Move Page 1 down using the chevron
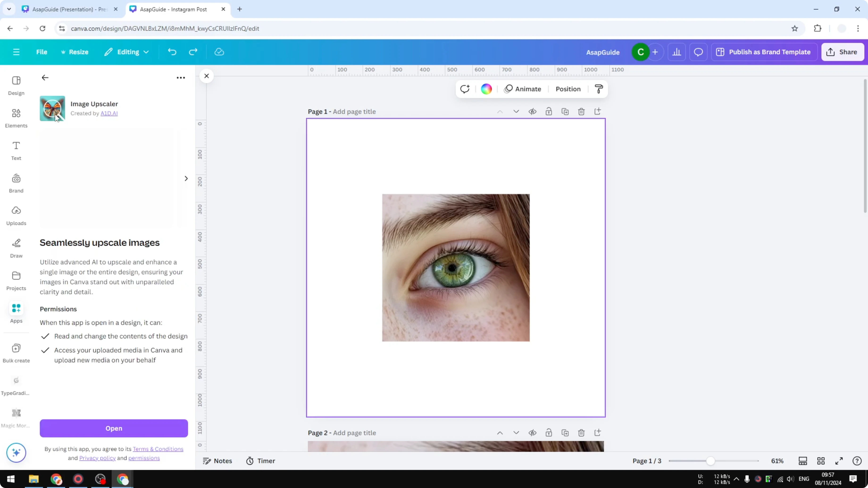Image resolution: width=868 pixels, height=488 pixels. click(x=516, y=112)
